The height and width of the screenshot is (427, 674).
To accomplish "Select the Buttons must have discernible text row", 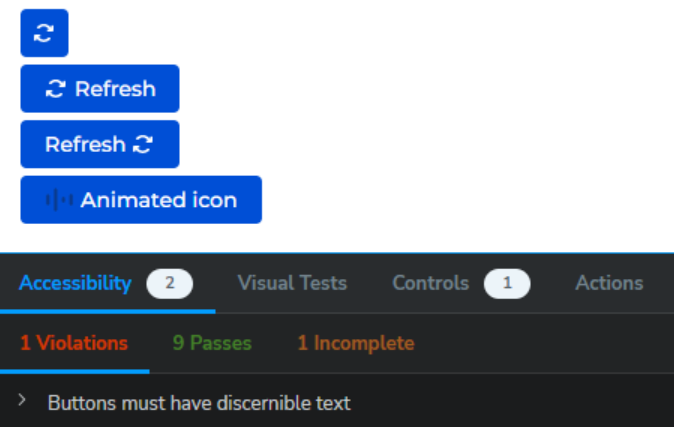I will click(x=337, y=403).
